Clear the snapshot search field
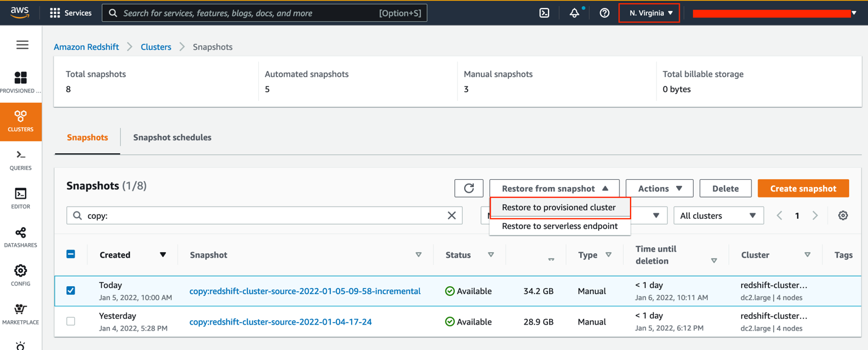The image size is (868, 350). (x=451, y=216)
